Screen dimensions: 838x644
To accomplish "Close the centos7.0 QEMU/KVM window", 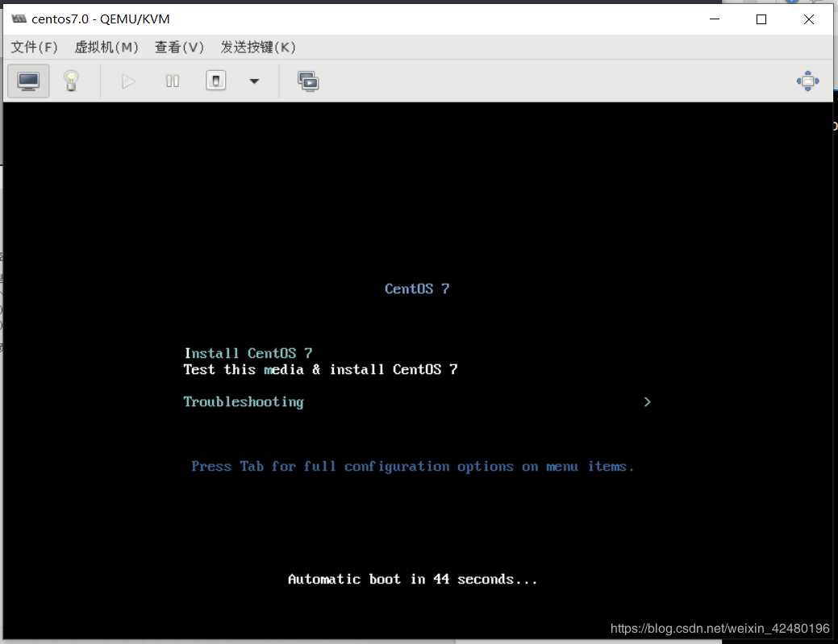I will click(809, 19).
